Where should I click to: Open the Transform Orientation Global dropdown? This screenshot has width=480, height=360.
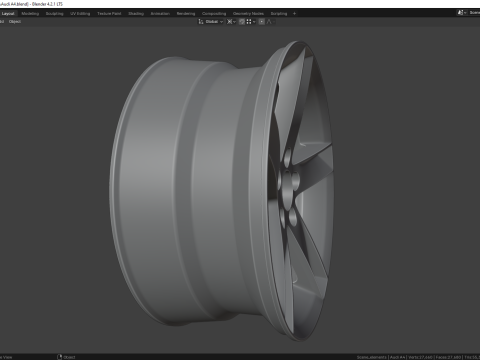[x=214, y=22]
